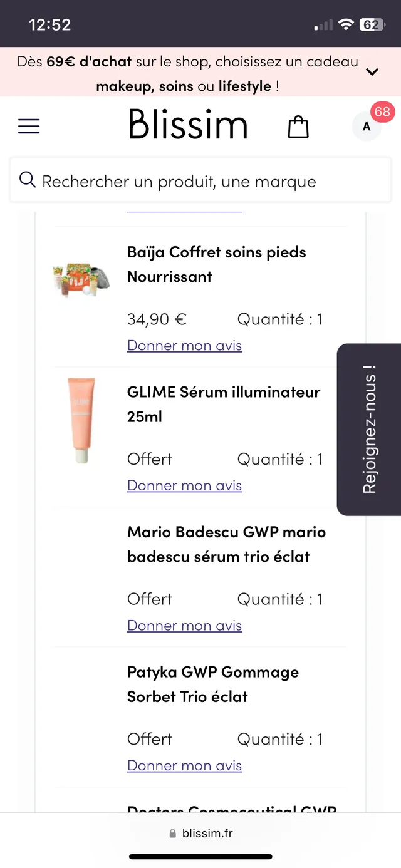This screenshot has width=401, height=868.
Task: Open the shopping bag cart
Action: click(x=298, y=126)
